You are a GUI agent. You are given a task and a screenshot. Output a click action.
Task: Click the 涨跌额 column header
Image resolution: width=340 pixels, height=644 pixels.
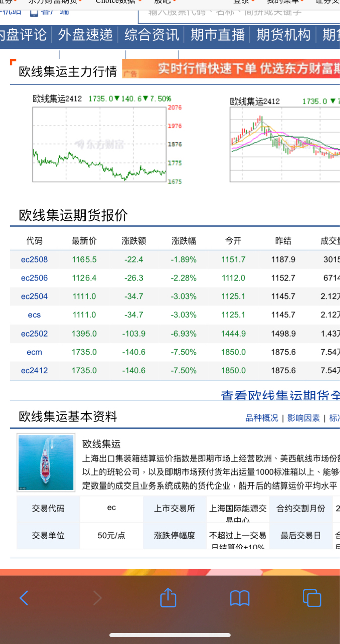[134, 241]
